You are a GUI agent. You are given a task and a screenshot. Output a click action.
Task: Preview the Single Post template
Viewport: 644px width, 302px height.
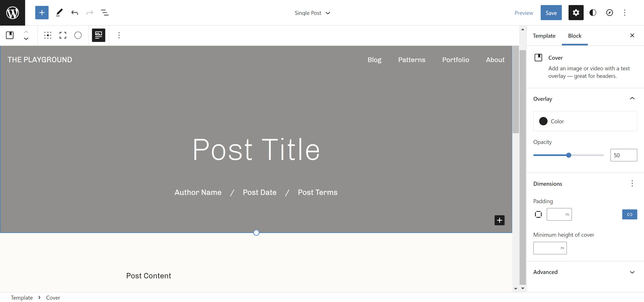pyautogui.click(x=524, y=13)
